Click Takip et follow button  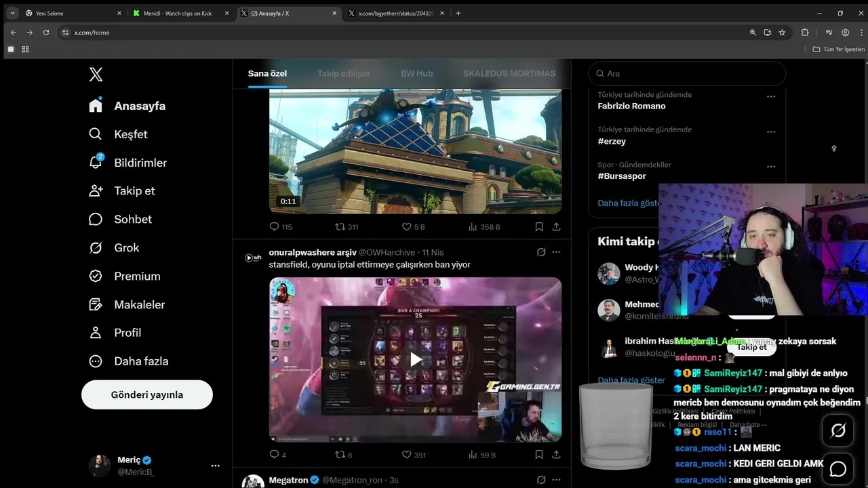click(x=751, y=347)
